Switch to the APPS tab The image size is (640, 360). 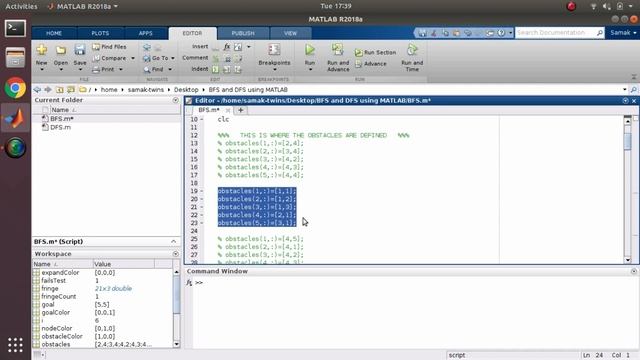145,33
